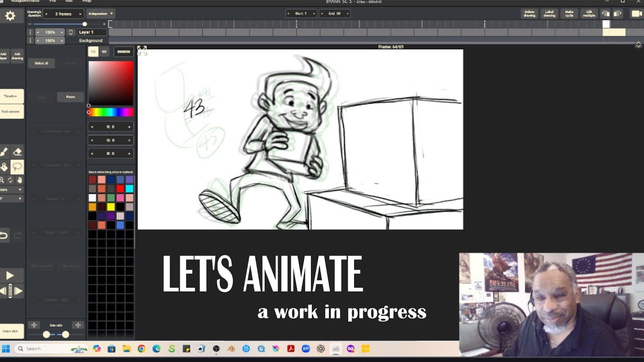Click the Edit multiple button
This screenshot has height=362, width=644.
pos(589,14)
